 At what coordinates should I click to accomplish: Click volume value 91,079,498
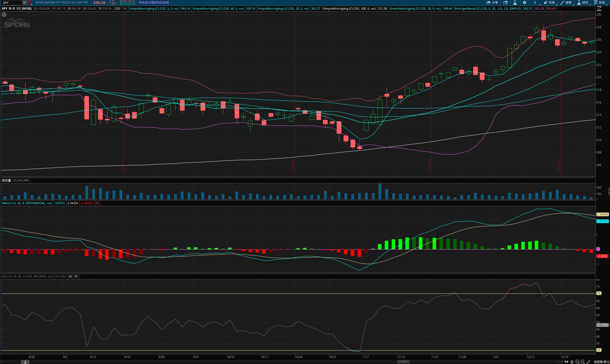pos(21,180)
